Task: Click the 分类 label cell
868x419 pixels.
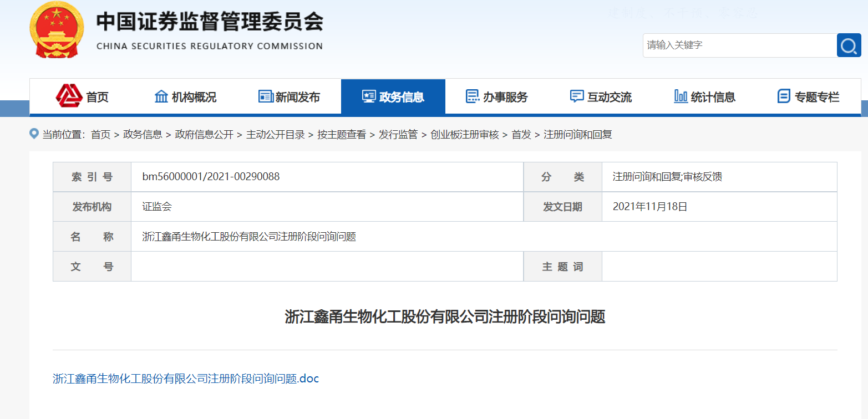Action: point(563,177)
